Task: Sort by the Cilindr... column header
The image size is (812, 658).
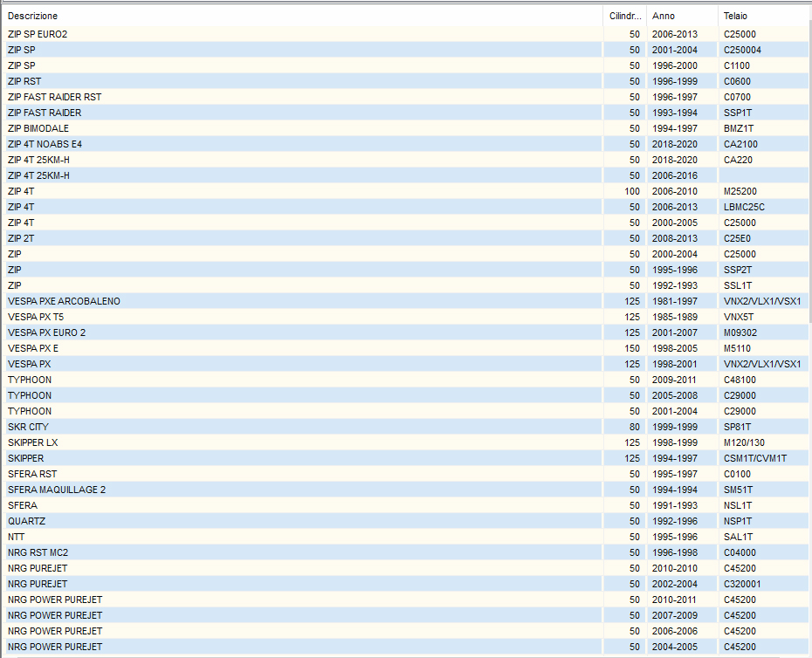Action: point(625,16)
